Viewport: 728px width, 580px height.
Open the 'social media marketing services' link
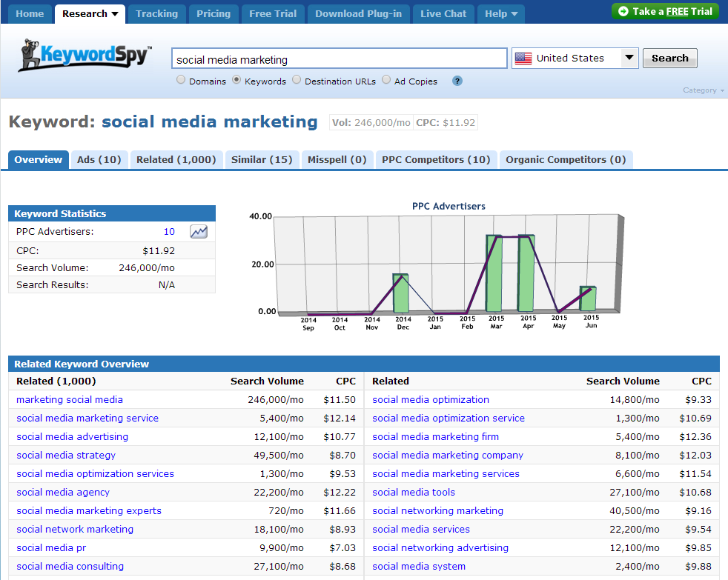coord(446,474)
